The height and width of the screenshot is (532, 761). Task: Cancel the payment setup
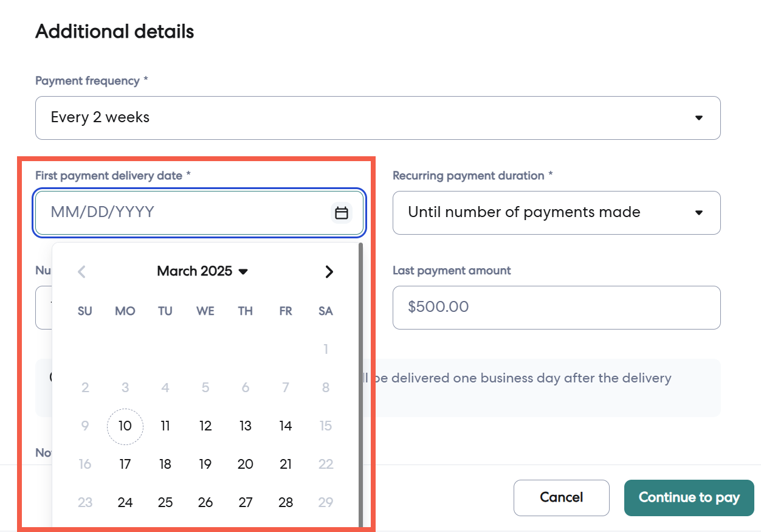[x=561, y=498]
